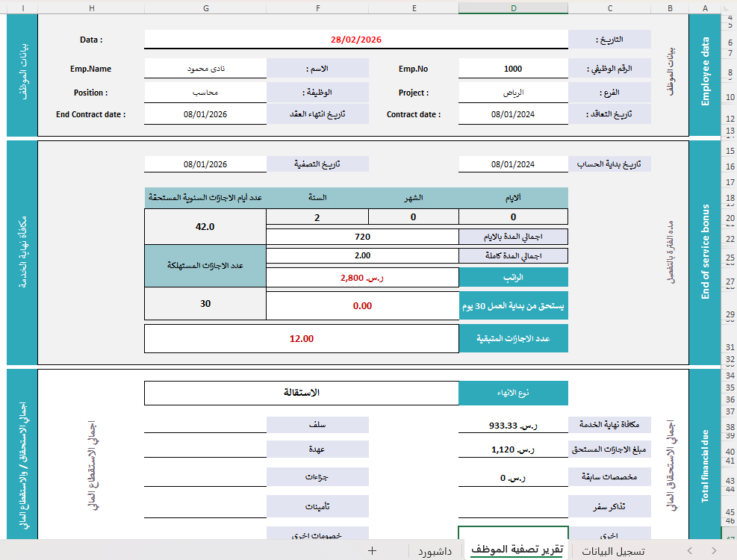Select the employee name cell نادى محمود
The image size is (737, 560).
pyautogui.click(x=205, y=69)
